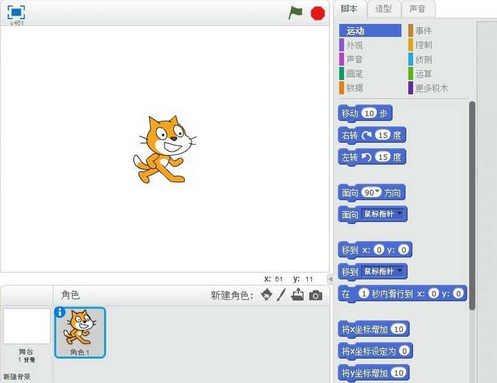Select the 事件 block category

coord(423,31)
